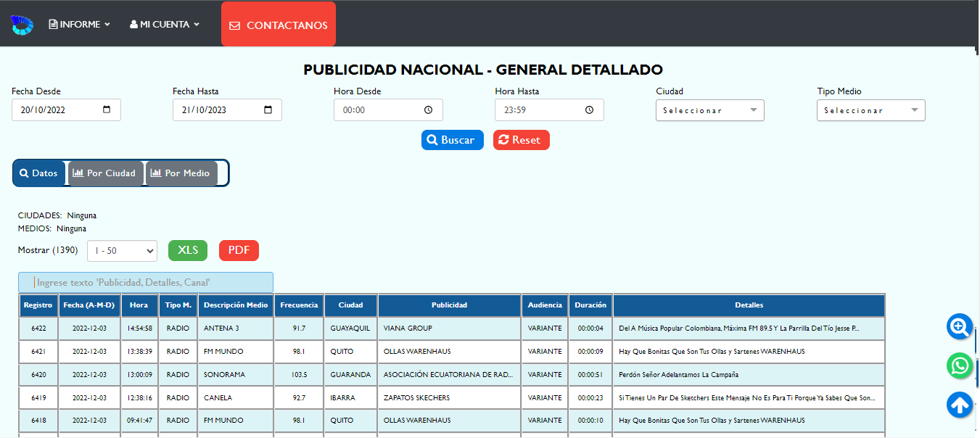Screen dimensions: 980x438
Task: Open calendar picker for Fecha Desde
Action: coord(107,110)
